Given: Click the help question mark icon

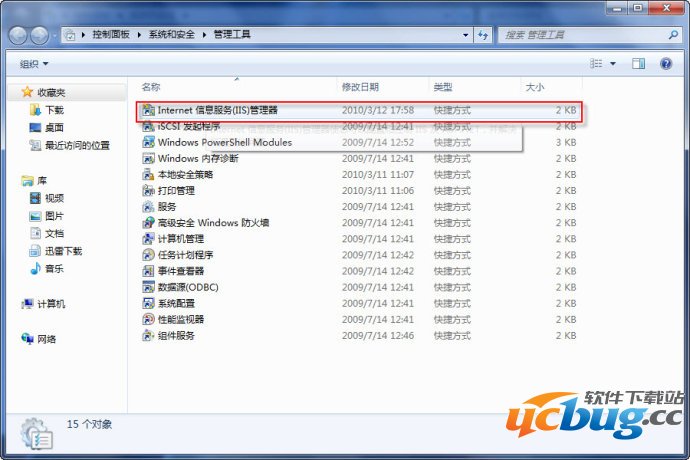Looking at the screenshot, I should [664, 64].
